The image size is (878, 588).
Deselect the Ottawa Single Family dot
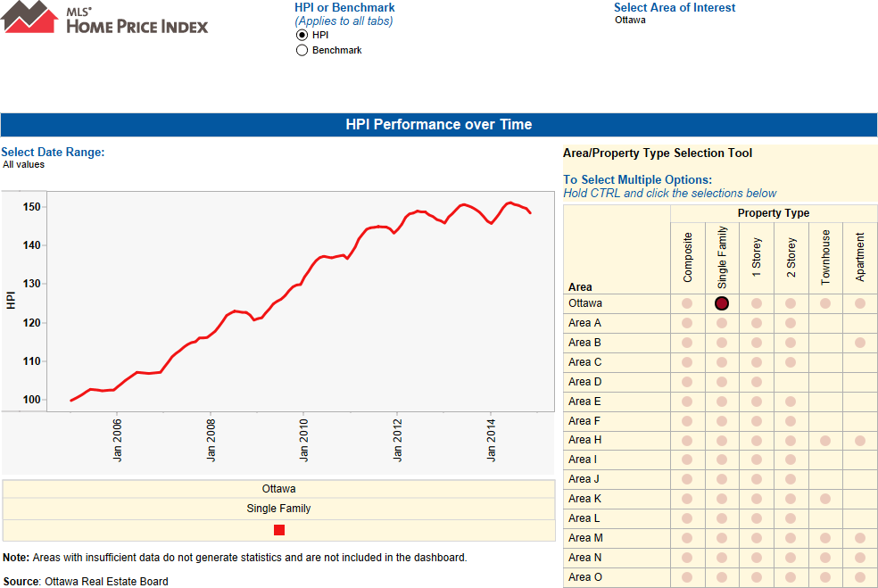(x=722, y=302)
